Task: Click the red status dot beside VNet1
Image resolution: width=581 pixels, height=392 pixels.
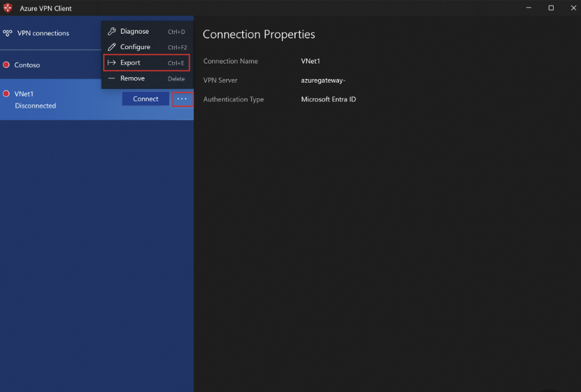Action: (x=6, y=94)
